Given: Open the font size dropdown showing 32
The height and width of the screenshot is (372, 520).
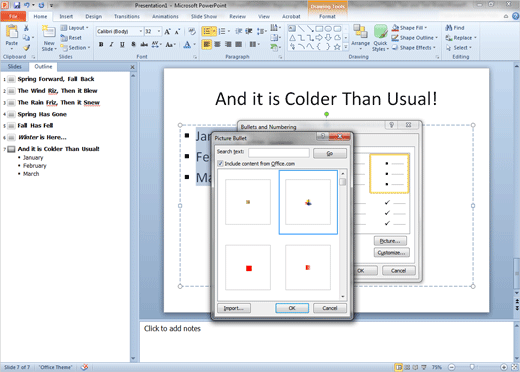Looking at the screenshot, I should point(159,31).
